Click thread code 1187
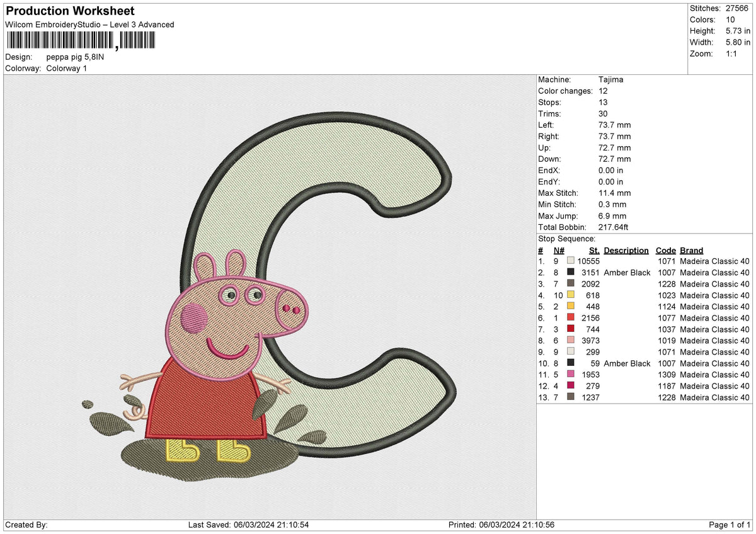The width and height of the screenshot is (756, 534). 667,386
